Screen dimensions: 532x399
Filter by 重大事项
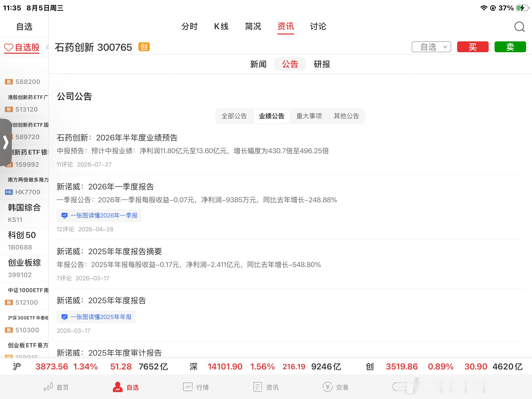[x=309, y=116]
